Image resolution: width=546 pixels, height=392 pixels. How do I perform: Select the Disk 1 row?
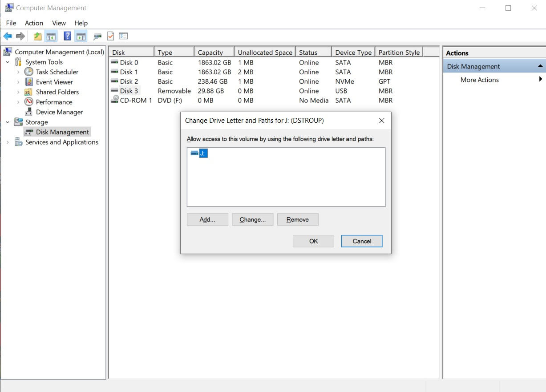pos(274,72)
